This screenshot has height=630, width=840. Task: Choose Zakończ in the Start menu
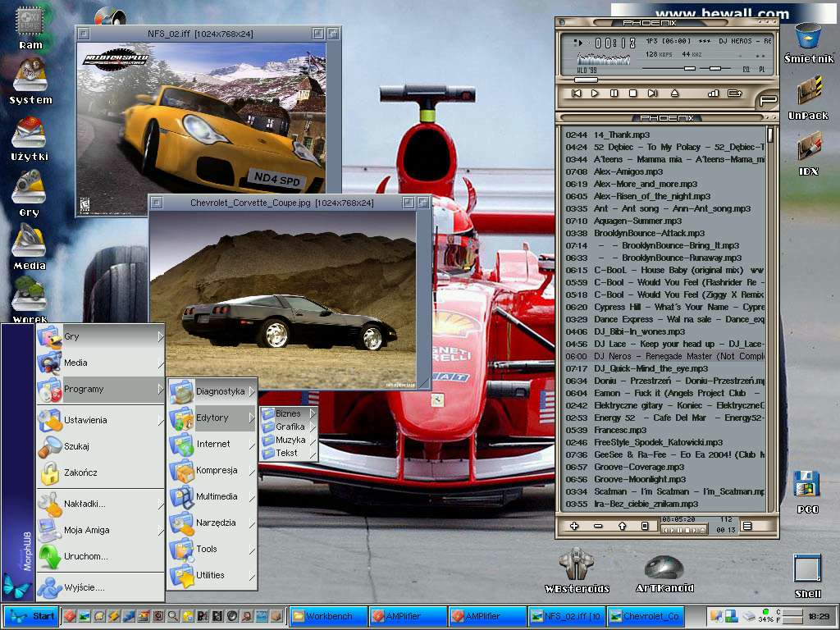100,472
